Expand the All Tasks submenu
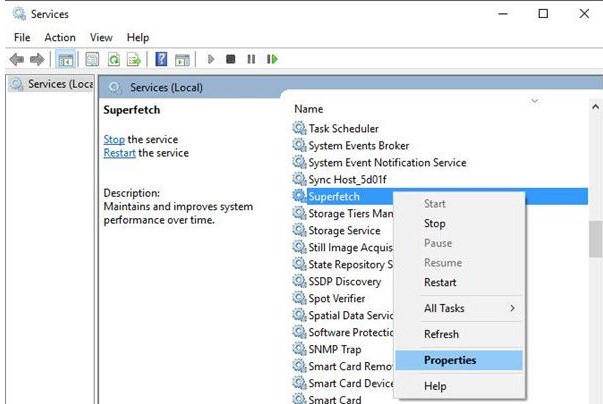The height and width of the screenshot is (404, 603). coord(460,308)
